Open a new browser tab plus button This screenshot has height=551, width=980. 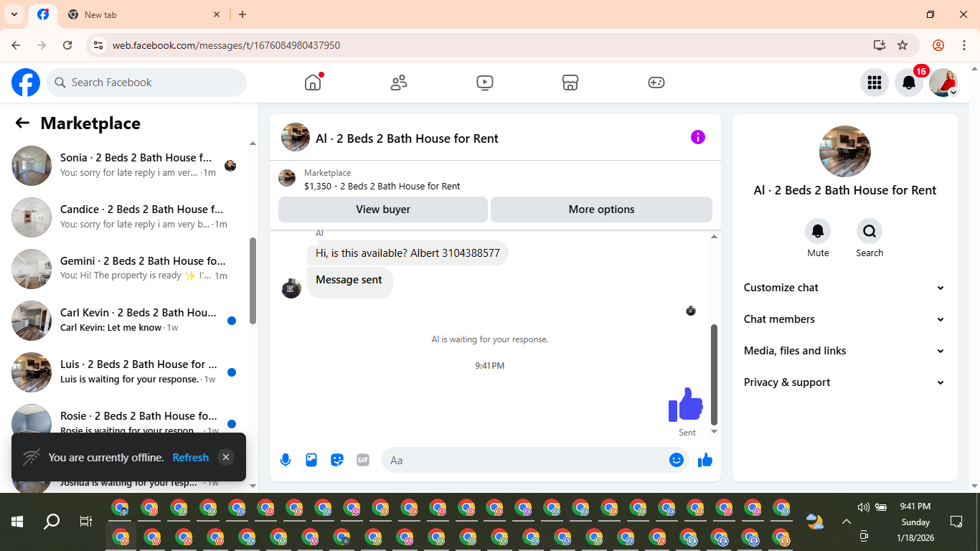(242, 14)
